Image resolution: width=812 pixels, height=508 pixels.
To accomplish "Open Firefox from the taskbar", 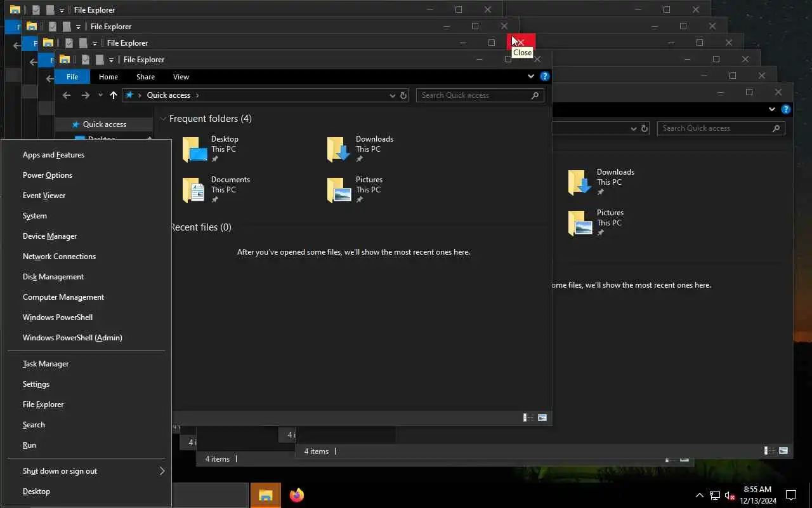I will click(x=296, y=495).
